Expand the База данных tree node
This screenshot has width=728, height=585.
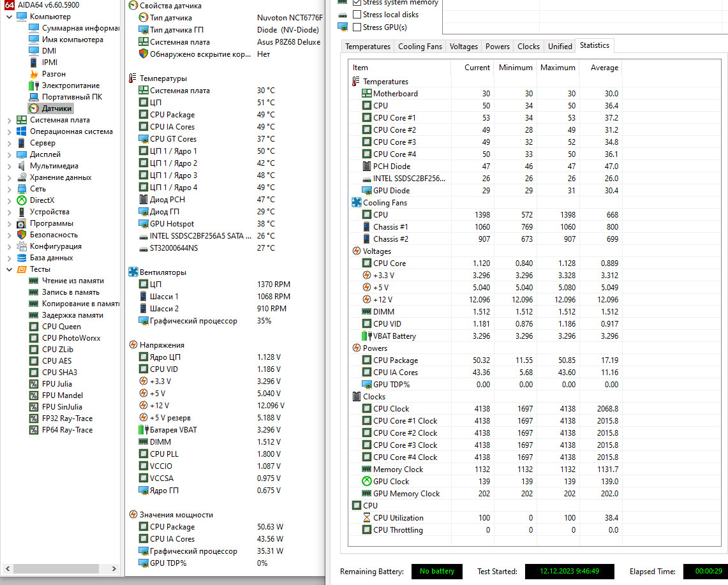10,258
